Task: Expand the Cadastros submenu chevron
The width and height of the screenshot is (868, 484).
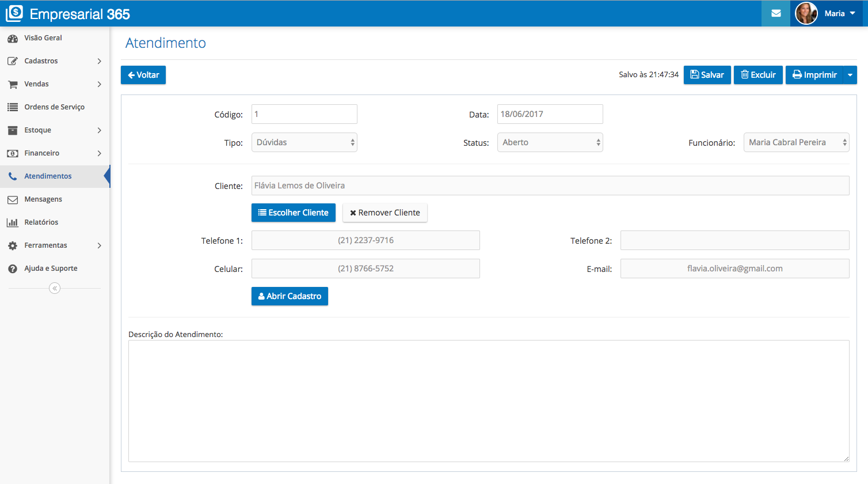Action: (99, 61)
